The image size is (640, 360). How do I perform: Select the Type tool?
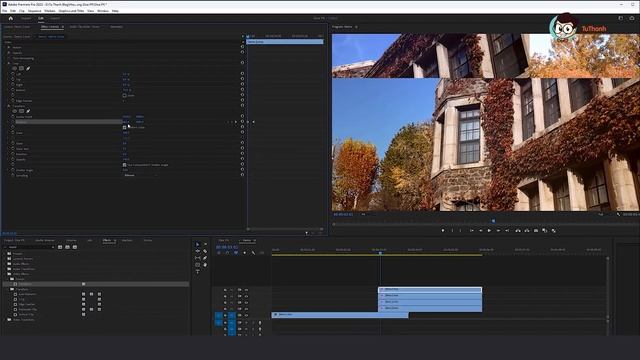pyautogui.click(x=198, y=271)
